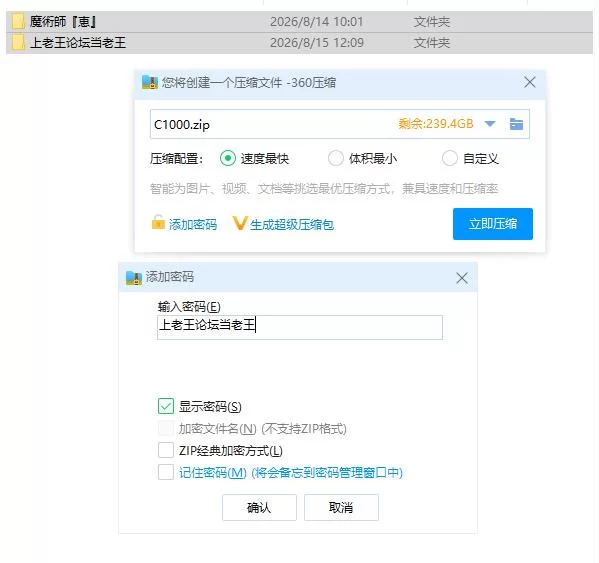Select the 体积最小 radio option
This screenshot has height=563, width=599.
335,158
